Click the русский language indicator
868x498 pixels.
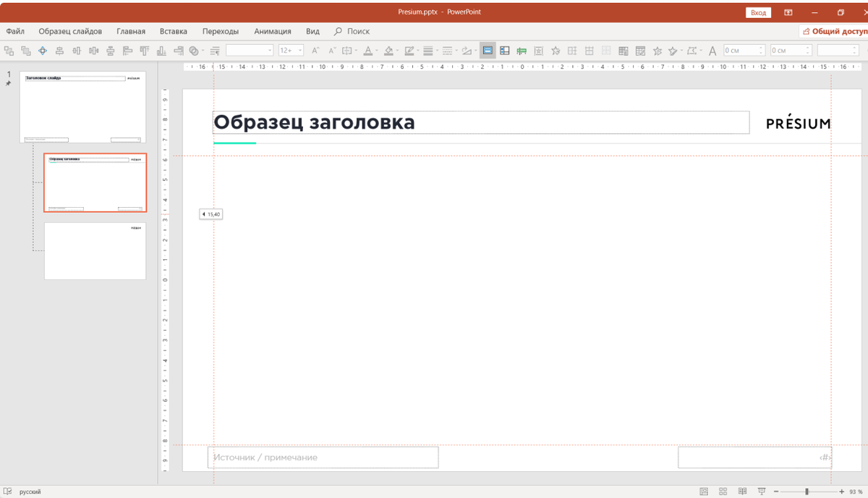30,491
